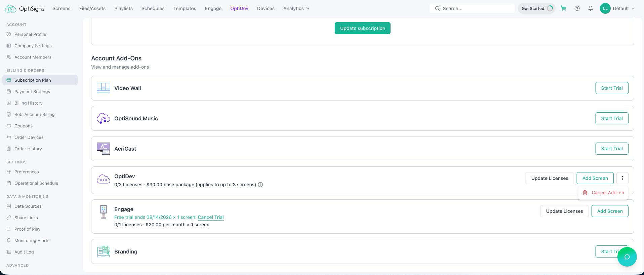This screenshot has width=644, height=275.
Task: Start the Video Wall trial
Action: coord(612,88)
